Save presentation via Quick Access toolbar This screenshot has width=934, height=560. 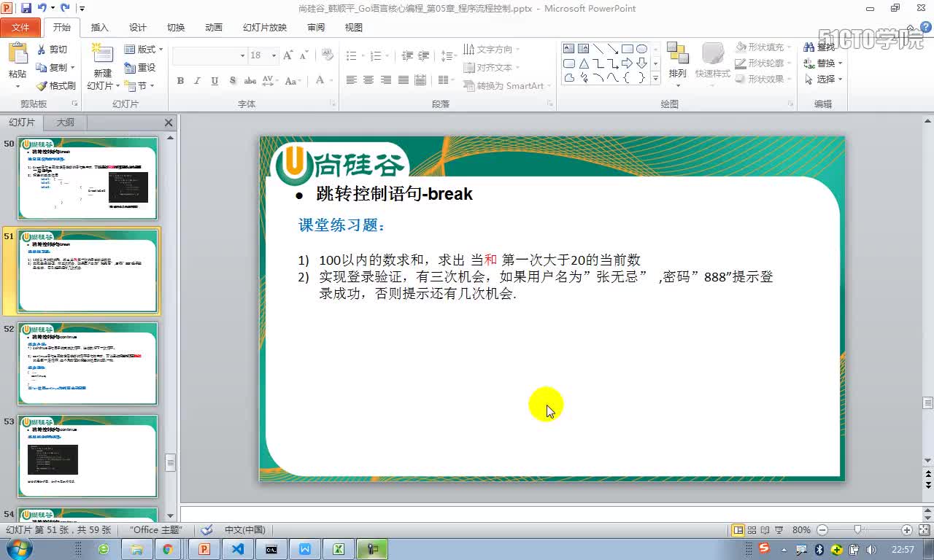[x=26, y=8]
